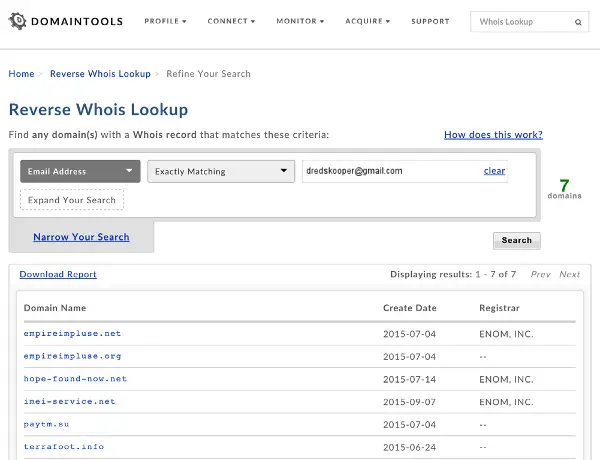
Task: Open Reverse Whois Lookup breadcrumb link
Action: (x=100, y=74)
